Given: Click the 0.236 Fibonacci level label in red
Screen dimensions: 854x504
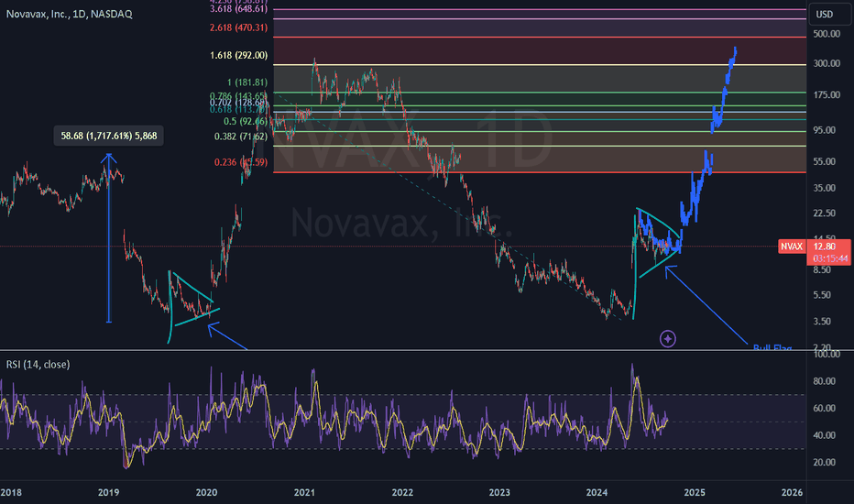Looking at the screenshot, I should 241,162.
